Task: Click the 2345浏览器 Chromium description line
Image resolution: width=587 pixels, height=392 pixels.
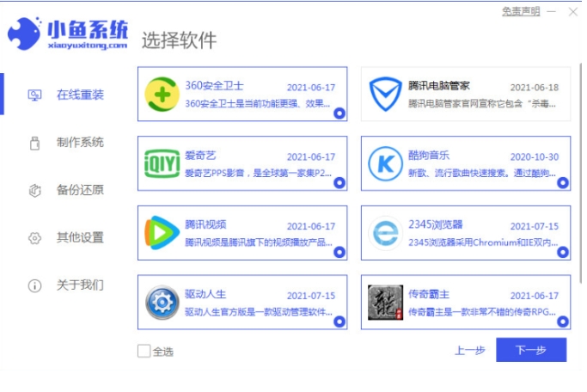Action: point(483,242)
